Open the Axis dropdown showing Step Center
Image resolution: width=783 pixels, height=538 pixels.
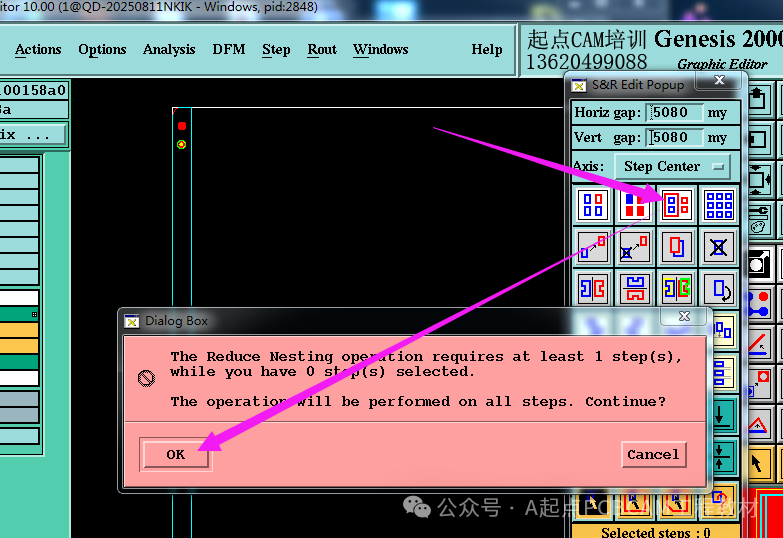(672, 166)
